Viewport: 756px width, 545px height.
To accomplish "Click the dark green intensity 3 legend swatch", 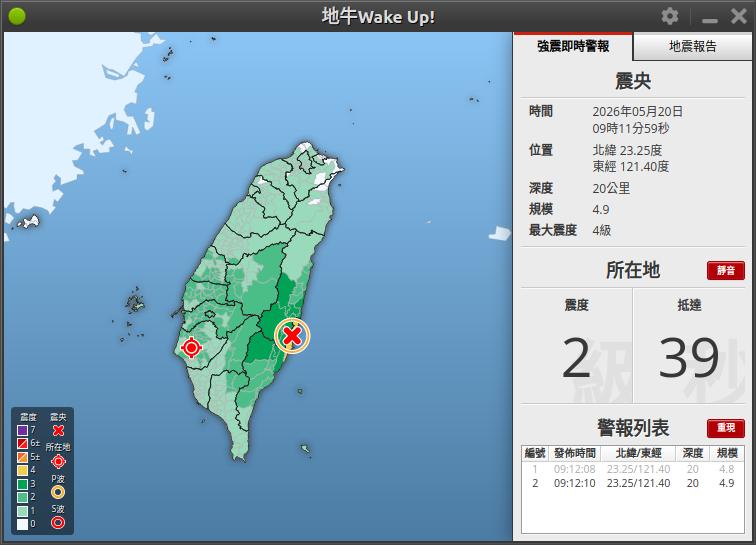I will (22, 484).
